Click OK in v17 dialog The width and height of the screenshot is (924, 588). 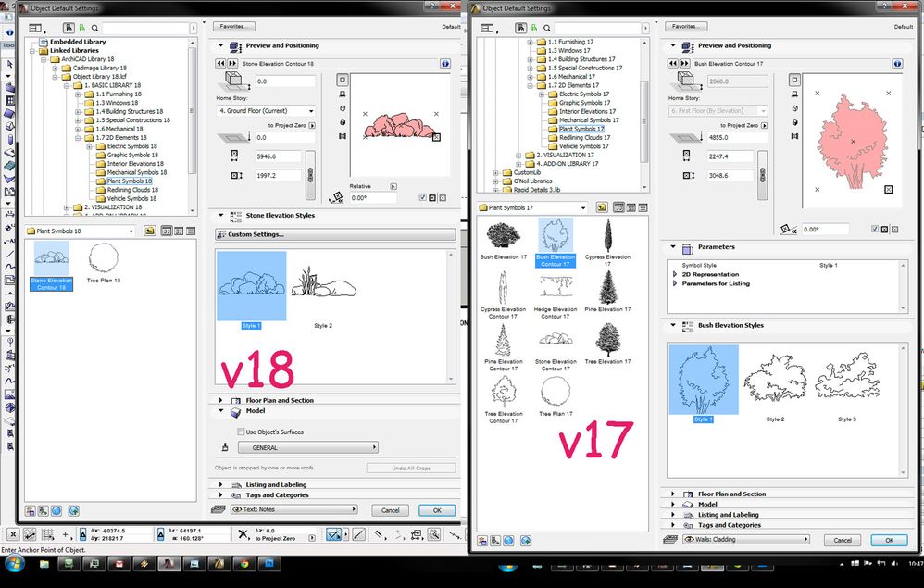click(889, 540)
